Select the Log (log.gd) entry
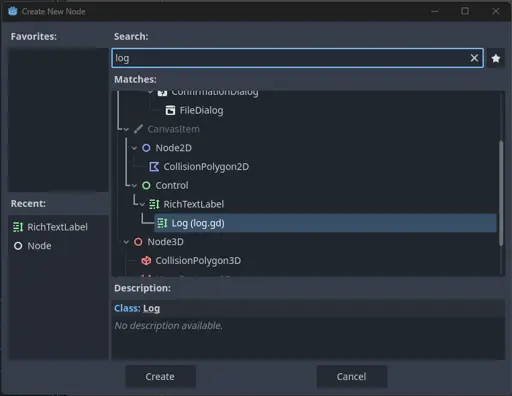Screen dimensions: 512x396 [325, 223]
